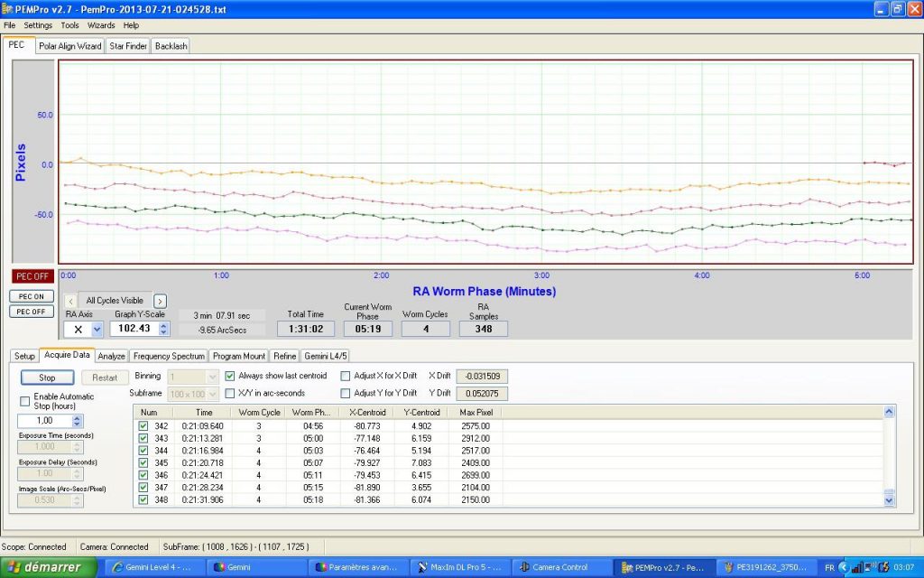
Task: Show the next worm cycle arrow
Action: pyautogui.click(x=160, y=301)
